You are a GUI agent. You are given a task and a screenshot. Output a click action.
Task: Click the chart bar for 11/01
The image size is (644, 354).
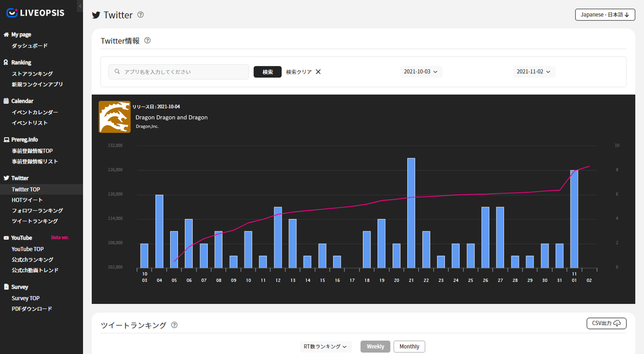click(574, 219)
